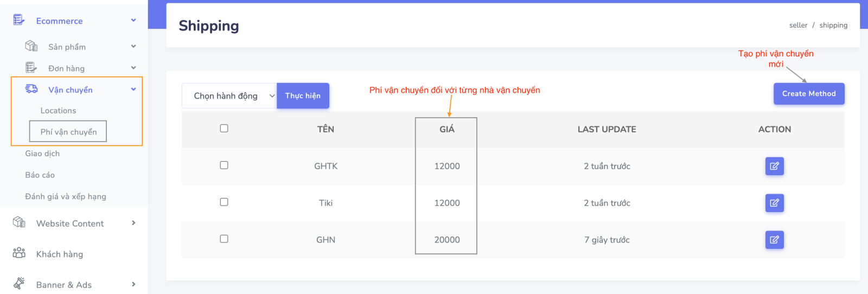Click the Website Content icon

click(19, 222)
